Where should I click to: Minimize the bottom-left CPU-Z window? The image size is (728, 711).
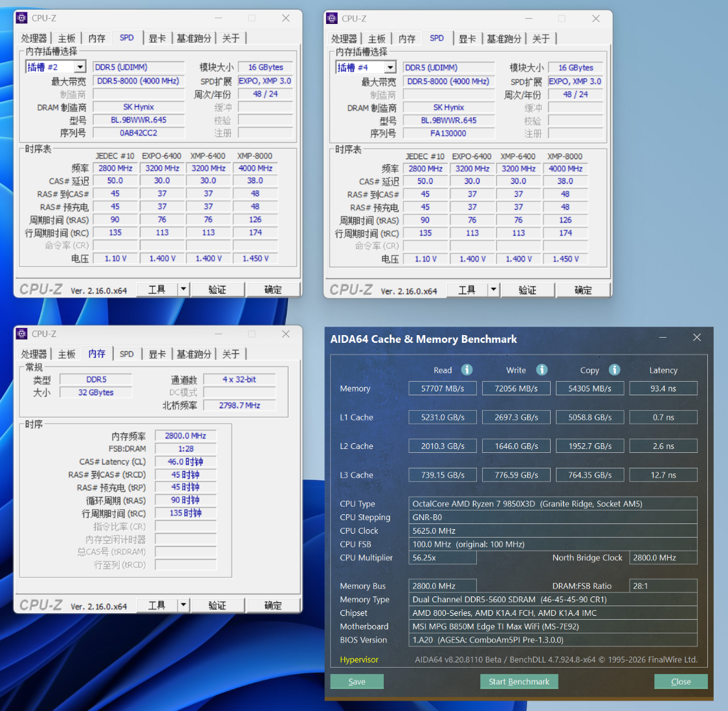pos(219,334)
